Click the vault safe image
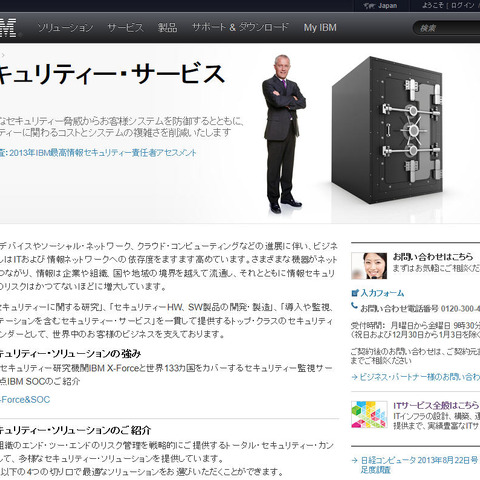Image resolution: width=480 pixels, height=480 pixels. pyautogui.click(x=387, y=130)
